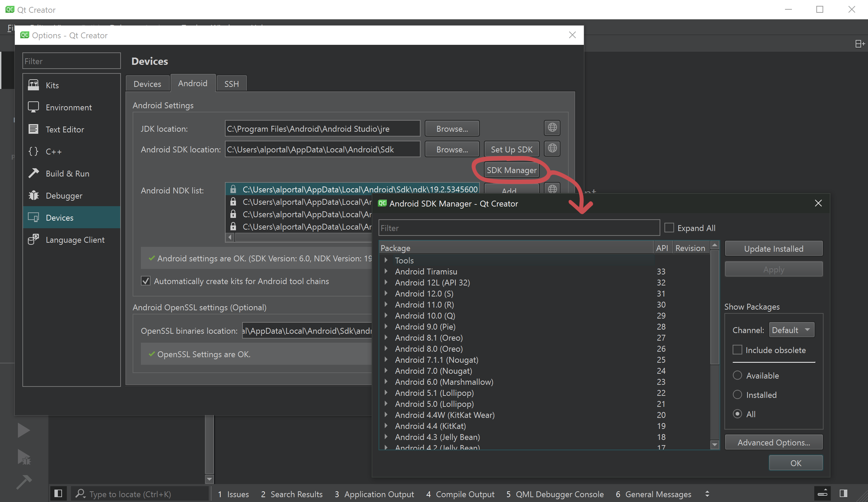Open the General Messages pane
Image resolution: width=868 pixels, height=502 pixels.
pyautogui.click(x=653, y=494)
